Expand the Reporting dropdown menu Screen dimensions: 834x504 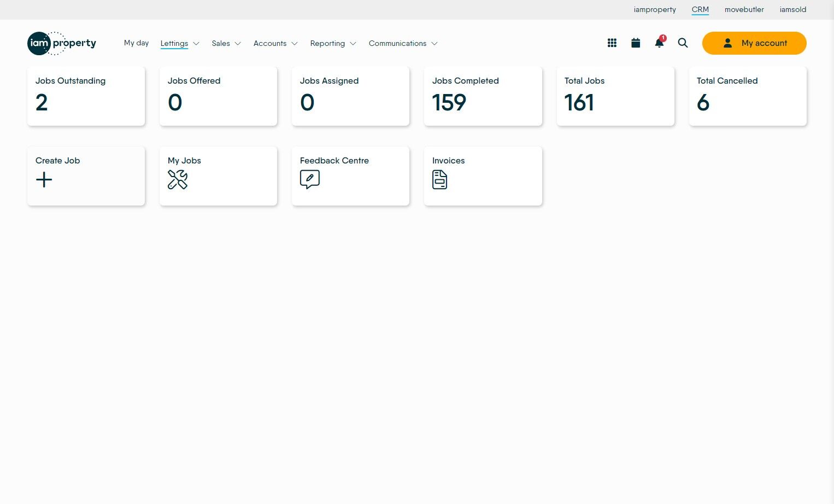point(333,43)
